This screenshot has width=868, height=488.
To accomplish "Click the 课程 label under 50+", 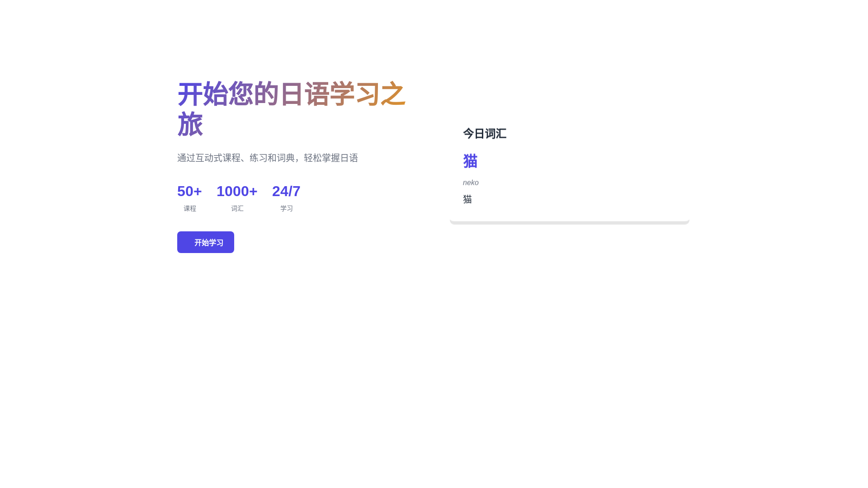I will click(x=190, y=208).
